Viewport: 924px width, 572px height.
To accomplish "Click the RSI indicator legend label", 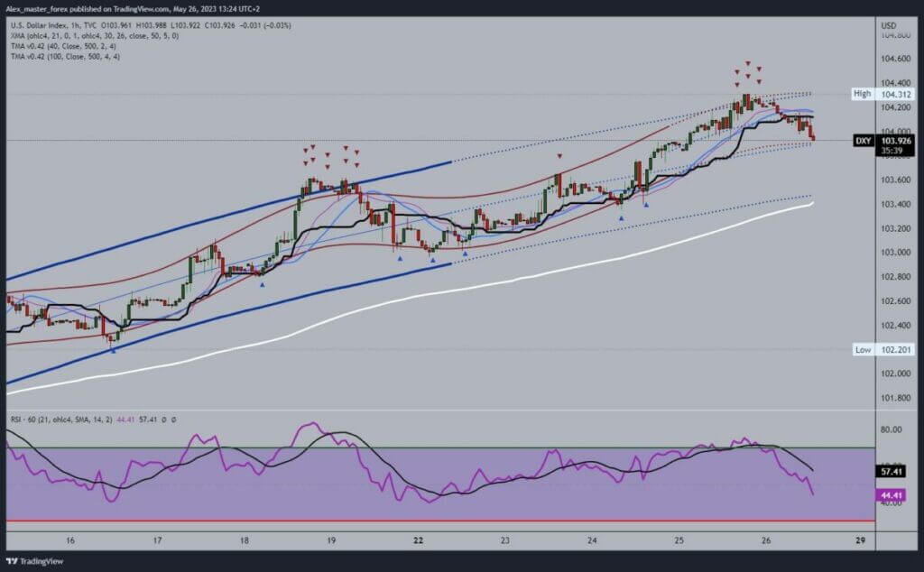I will (x=61, y=420).
